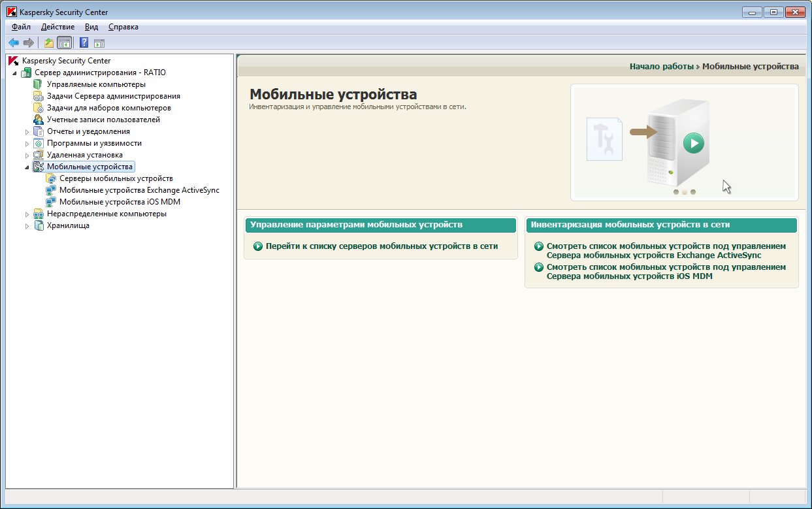Open the Действие menu

point(57,27)
